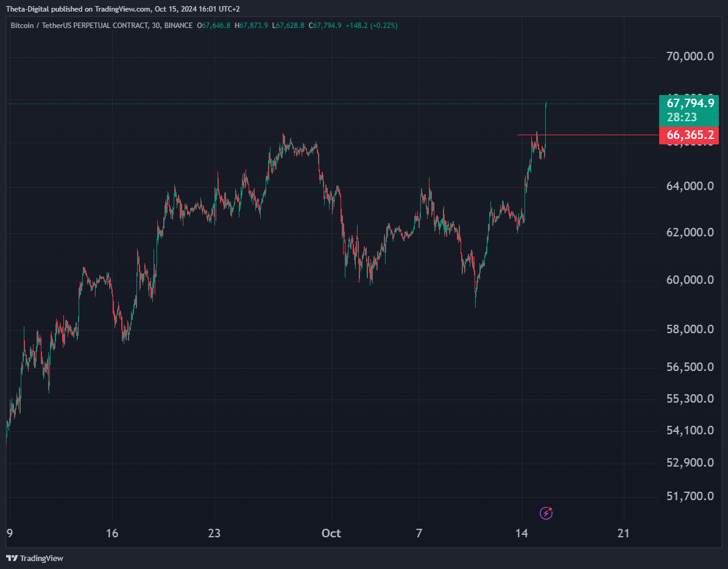The height and width of the screenshot is (569, 728).
Task: Click the red horizontal price line
Action: (588, 135)
